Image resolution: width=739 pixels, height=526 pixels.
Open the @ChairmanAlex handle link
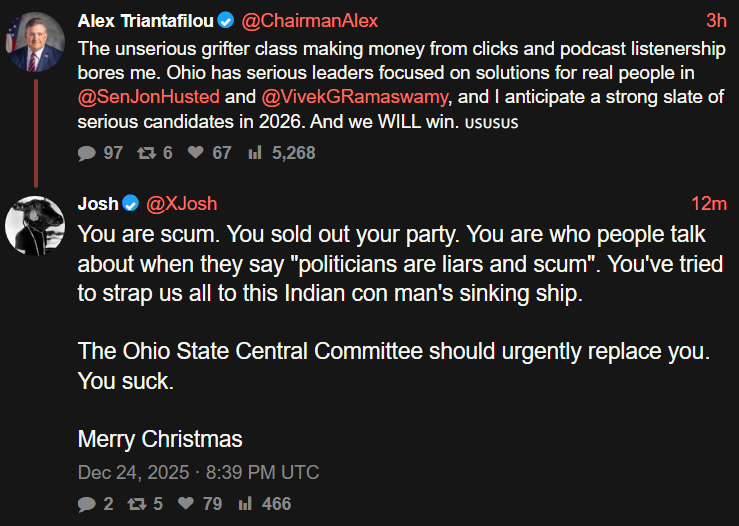tap(311, 20)
